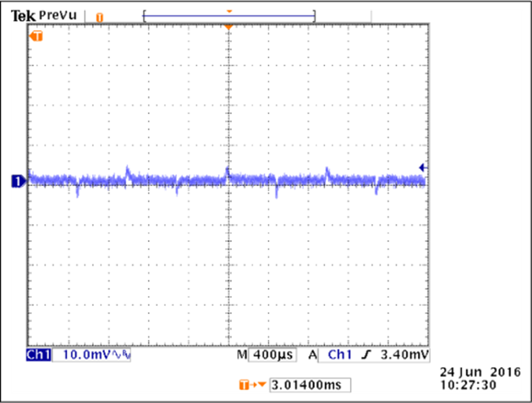This screenshot has height=403, width=532.
Task: Select the blue trigger level arrow on right edge
Action: [x=422, y=167]
